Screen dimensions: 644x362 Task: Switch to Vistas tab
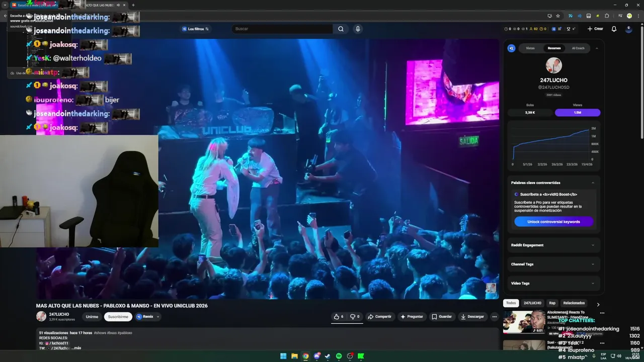coord(530,48)
